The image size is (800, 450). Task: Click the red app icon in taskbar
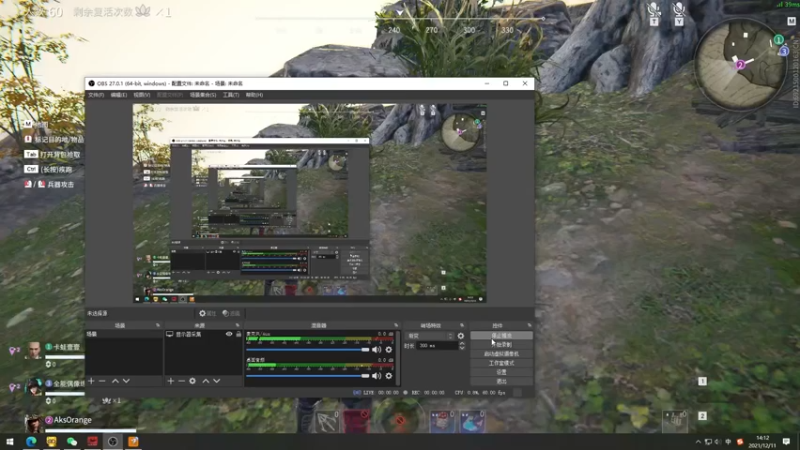click(92, 441)
